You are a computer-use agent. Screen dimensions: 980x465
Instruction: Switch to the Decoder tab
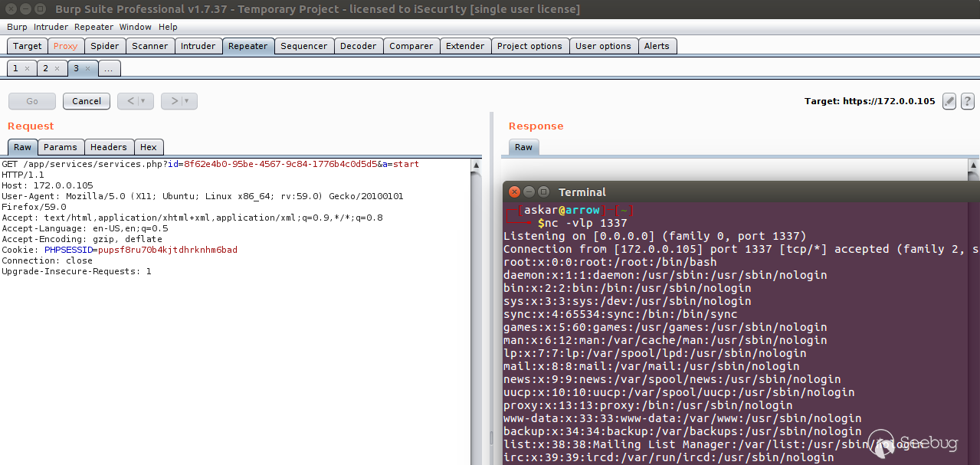[x=359, y=46]
